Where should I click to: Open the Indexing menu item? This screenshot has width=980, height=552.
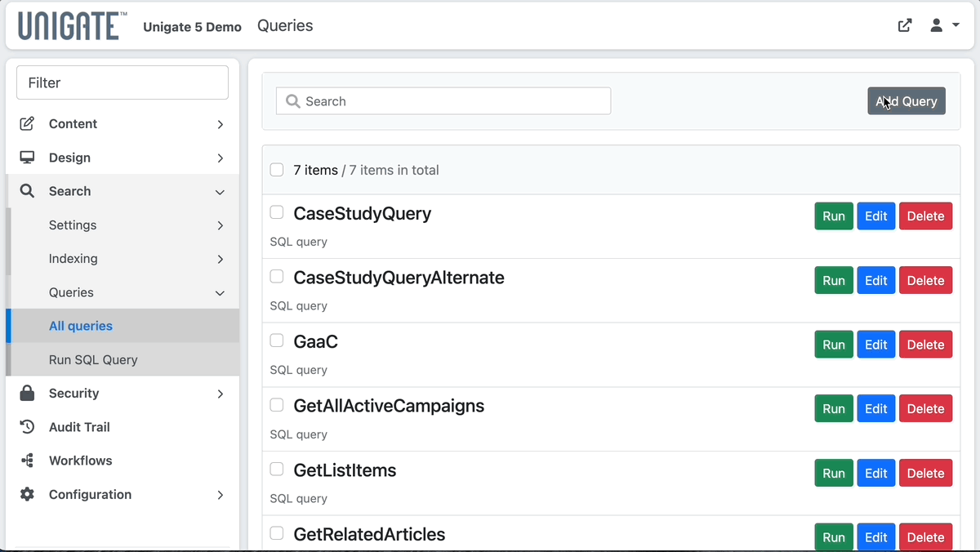coord(122,259)
